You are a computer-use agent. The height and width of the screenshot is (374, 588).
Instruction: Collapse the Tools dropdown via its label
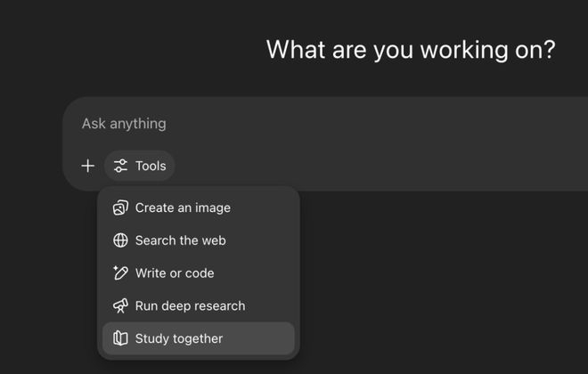(151, 166)
